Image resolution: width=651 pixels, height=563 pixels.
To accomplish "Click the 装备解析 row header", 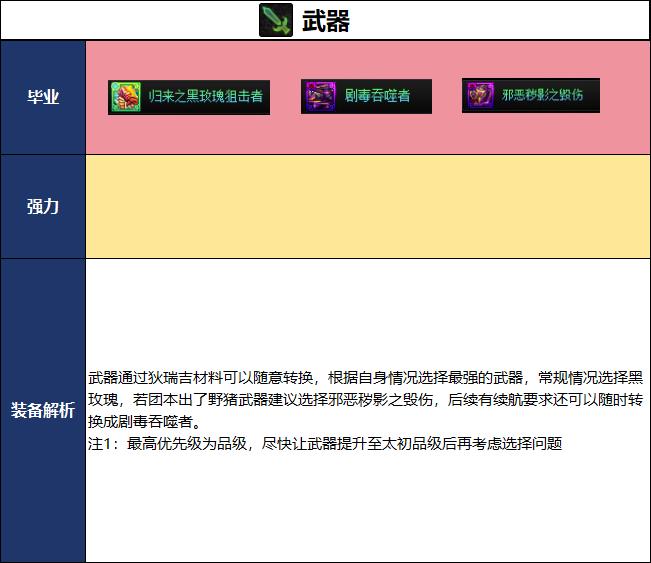I will (x=43, y=410).
